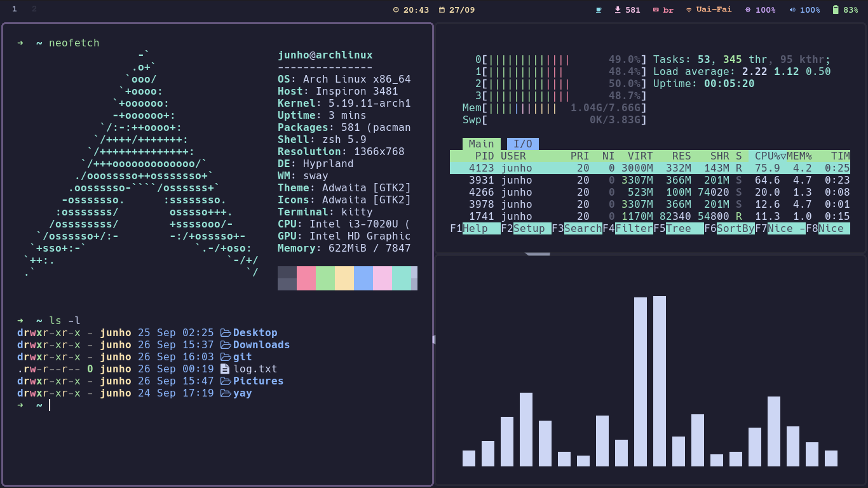Open F2 Setup in htop
Viewport: 868px width, 488px height.
click(x=526, y=229)
